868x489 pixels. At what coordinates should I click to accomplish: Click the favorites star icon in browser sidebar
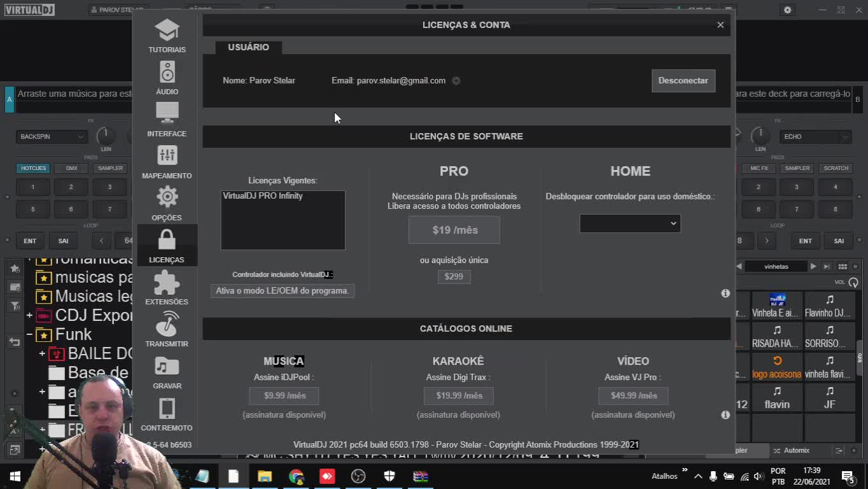point(15,269)
